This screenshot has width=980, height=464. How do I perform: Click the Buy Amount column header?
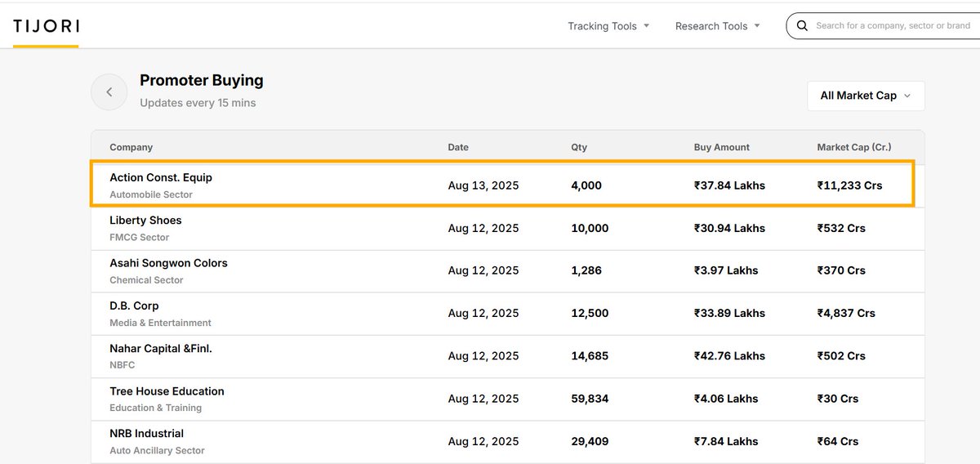click(x=721, y=147)
